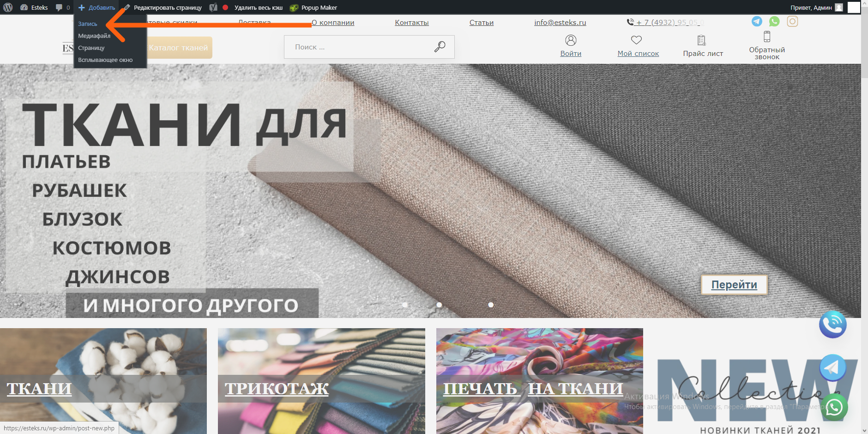The image size is (868, 434).
Task: Choose Страницу in the dropdown
Action: 91,48
